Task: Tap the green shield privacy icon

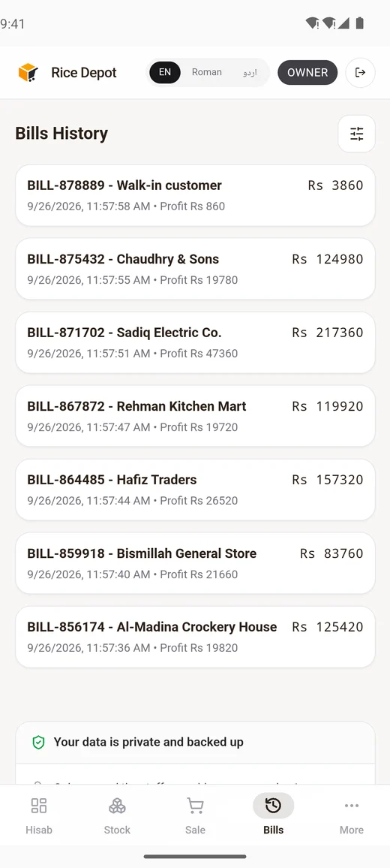Action: [38, 742]
